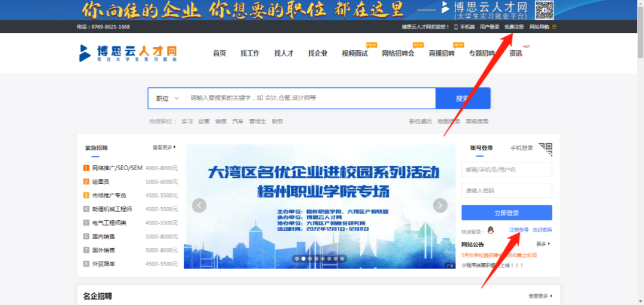Click the 请输入密码 password field

click(507, 190)
